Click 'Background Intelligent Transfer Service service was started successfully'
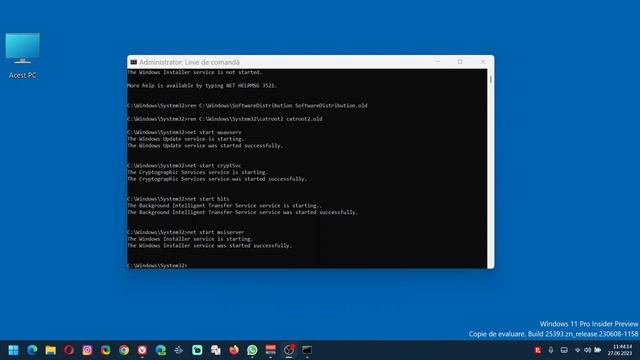 pyautogui.click(x=242, y=212)
